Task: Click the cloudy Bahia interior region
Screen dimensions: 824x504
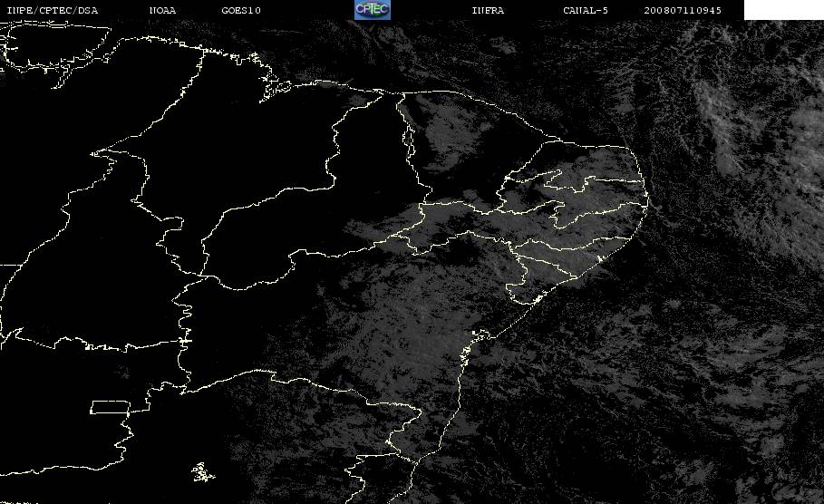Action: coord(400,325)
